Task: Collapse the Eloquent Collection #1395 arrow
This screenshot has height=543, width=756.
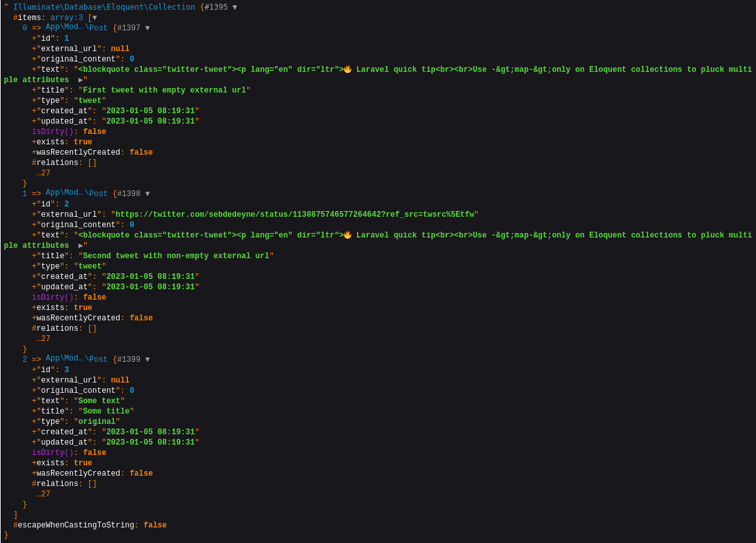Action: pyautogui.click(x=235, y=8)
